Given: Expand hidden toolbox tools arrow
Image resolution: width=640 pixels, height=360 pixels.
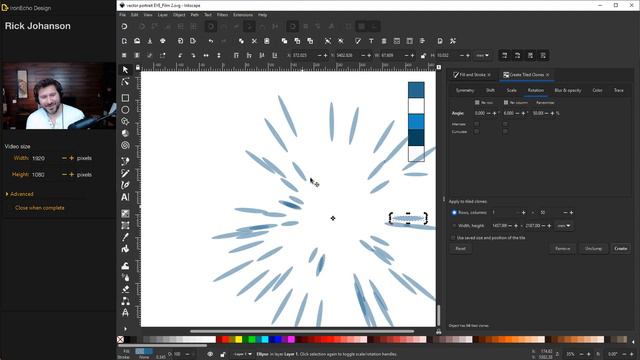Looking at the screenshot, I should click(125, 329).
